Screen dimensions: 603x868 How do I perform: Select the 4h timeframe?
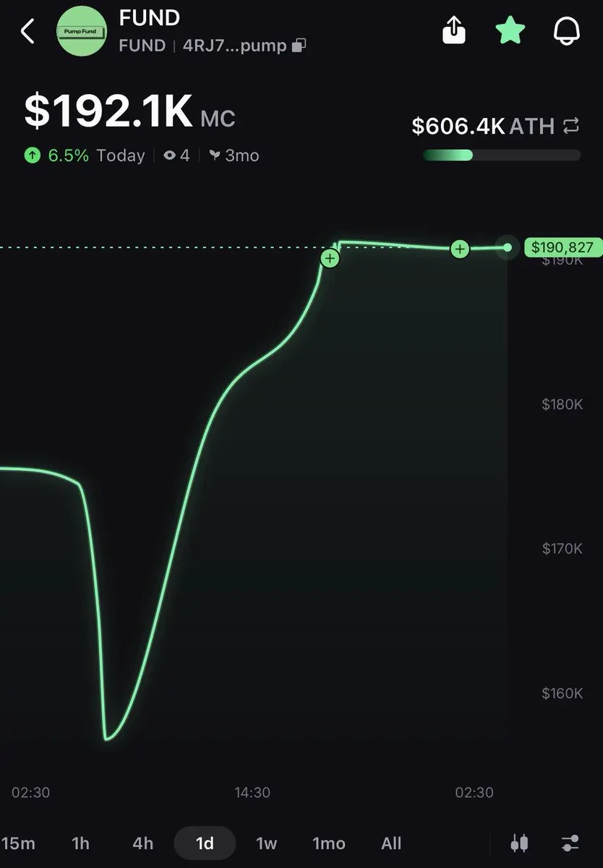point(143,843)
